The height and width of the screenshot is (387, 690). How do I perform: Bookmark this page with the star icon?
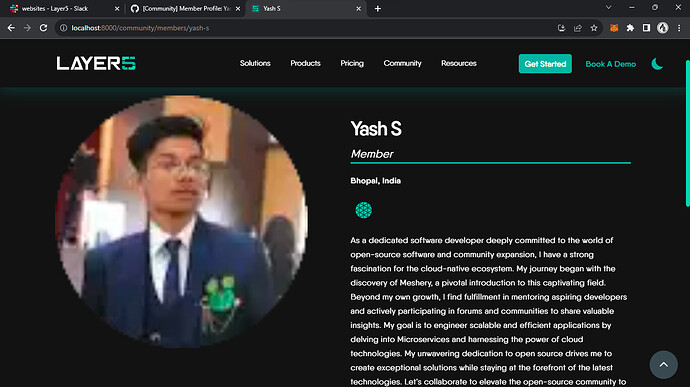coord(594,28)
